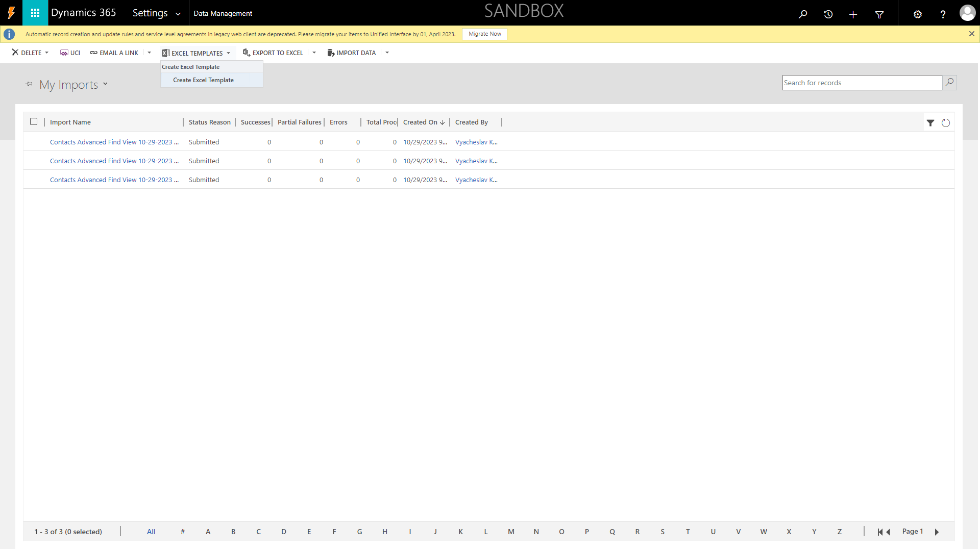Click Data Management breadcrumb
980x551 pixels.
pos(223,13)
